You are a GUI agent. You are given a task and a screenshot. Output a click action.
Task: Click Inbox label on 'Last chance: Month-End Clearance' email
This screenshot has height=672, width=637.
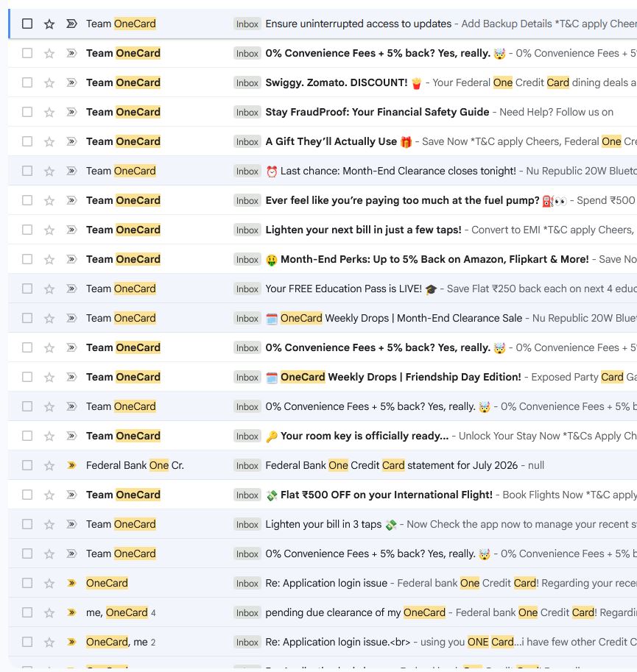(x=247, y=171)
